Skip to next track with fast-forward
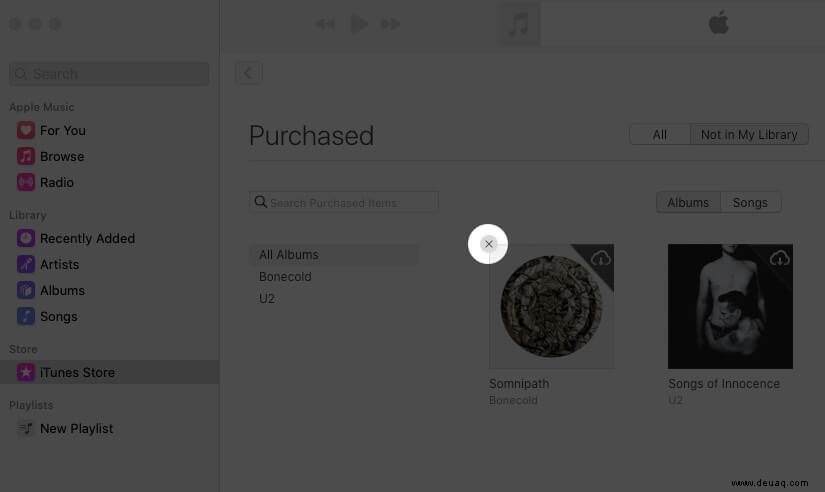The height and width of the screenshot is (492, 825). 391,24
